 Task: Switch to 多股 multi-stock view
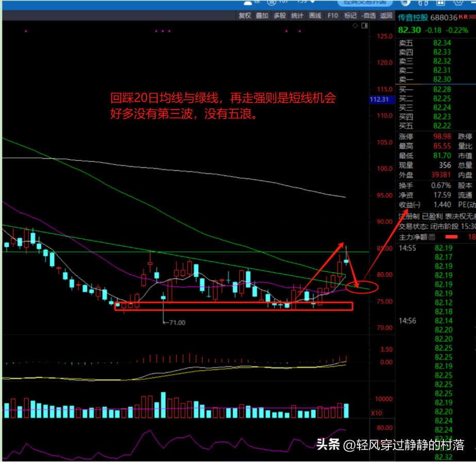pyautogui.click(x=280, y=15)
